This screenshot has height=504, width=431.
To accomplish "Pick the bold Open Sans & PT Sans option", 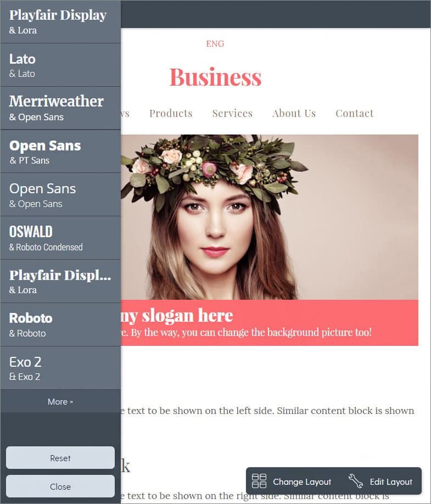I will pos(60,152).
